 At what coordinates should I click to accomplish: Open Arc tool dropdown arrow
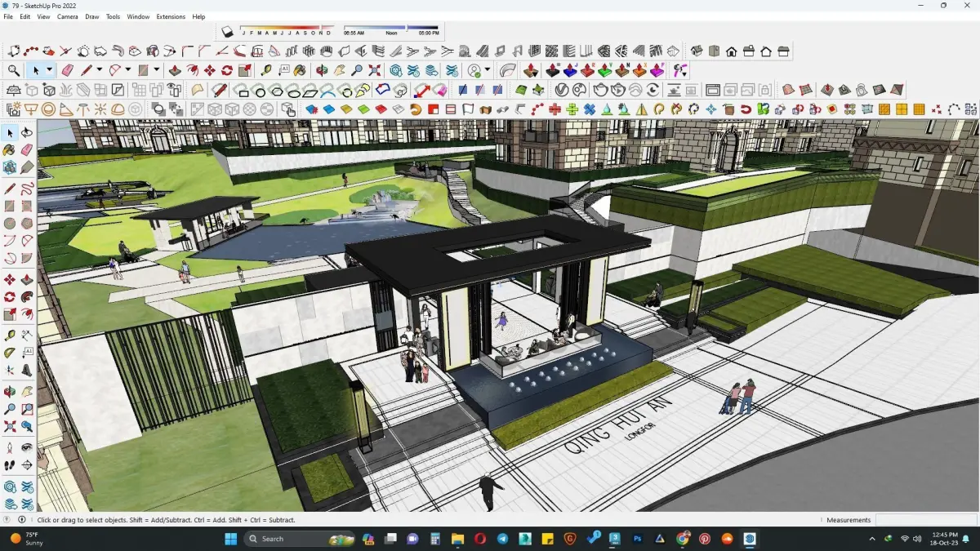(x=128, y=71)
